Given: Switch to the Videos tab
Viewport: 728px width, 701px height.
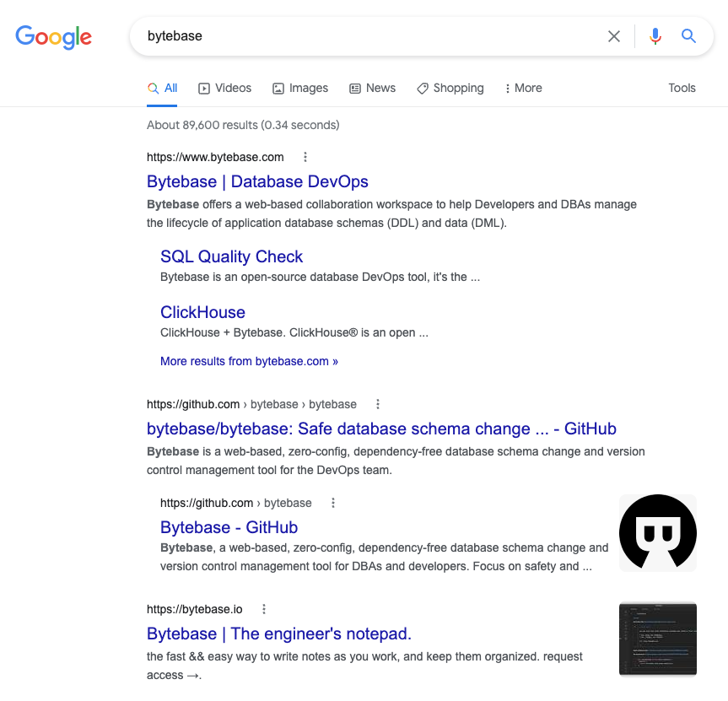Looking at the screenshot, I should click(x=224, y=89).
